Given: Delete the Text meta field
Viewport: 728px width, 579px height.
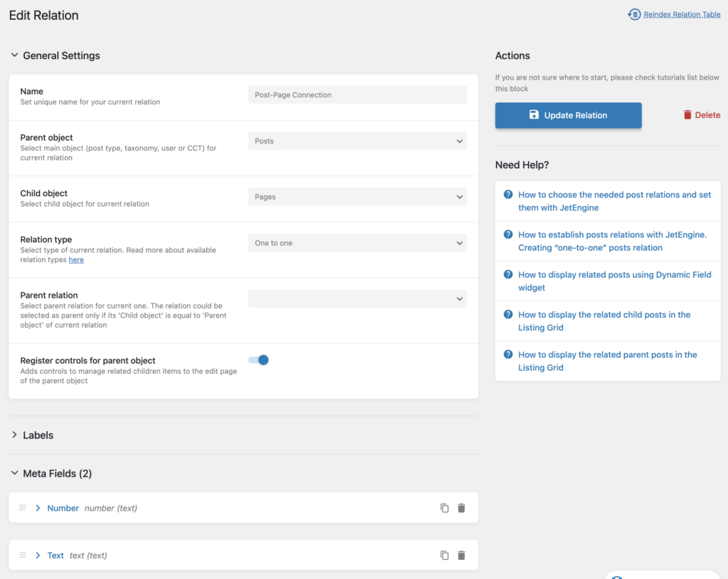Looking at the screenshot, I should tap(461, 555).
